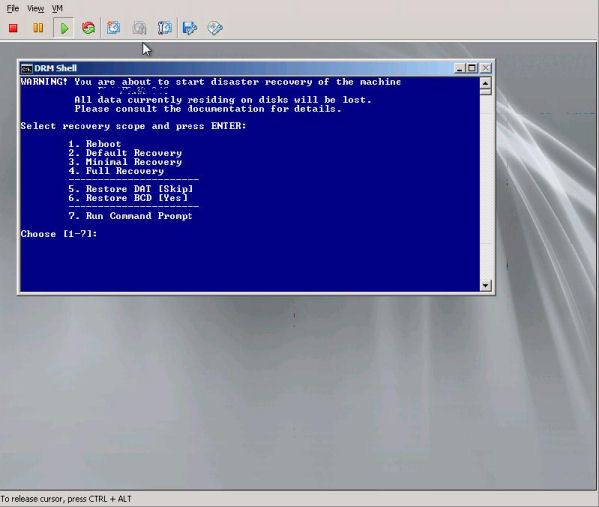Click the DRM Shell scroll up arrow
This screenshot has height=507, width=599.
click(x=485, y=83)
